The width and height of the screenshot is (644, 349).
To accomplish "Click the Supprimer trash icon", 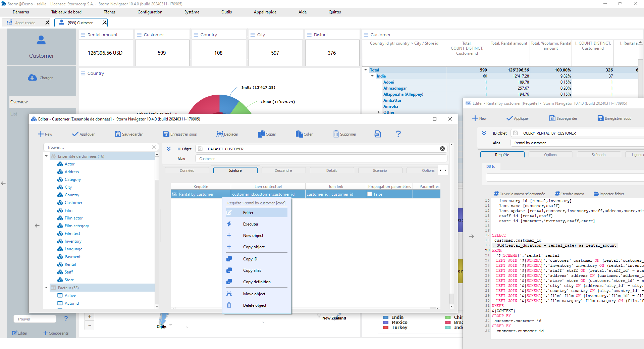I will point(336,134).
